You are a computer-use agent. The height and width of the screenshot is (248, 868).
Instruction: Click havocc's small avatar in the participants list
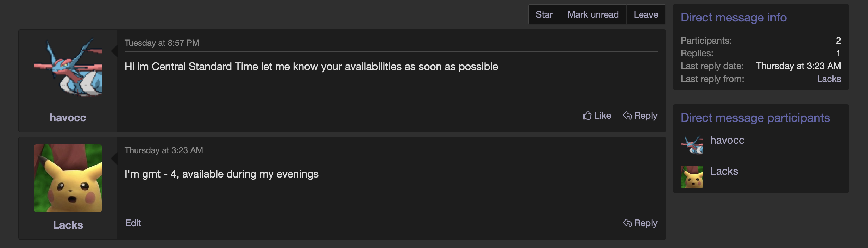pyautogui.click(x=692, y=145)
